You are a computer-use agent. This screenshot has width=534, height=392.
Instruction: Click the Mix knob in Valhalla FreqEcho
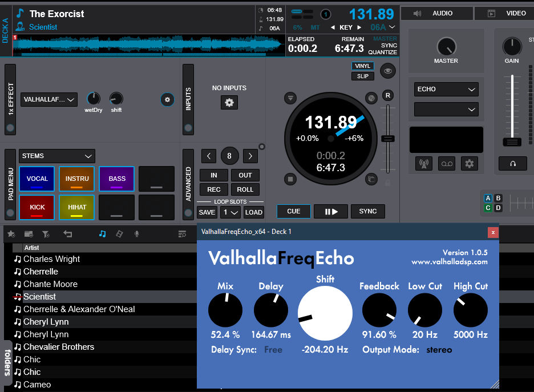(x=225, y=310)
